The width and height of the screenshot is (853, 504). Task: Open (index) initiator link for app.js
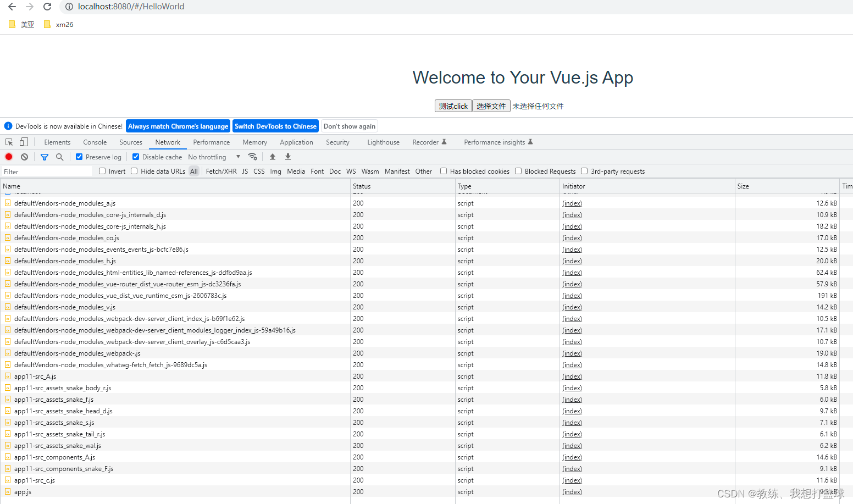572,491
